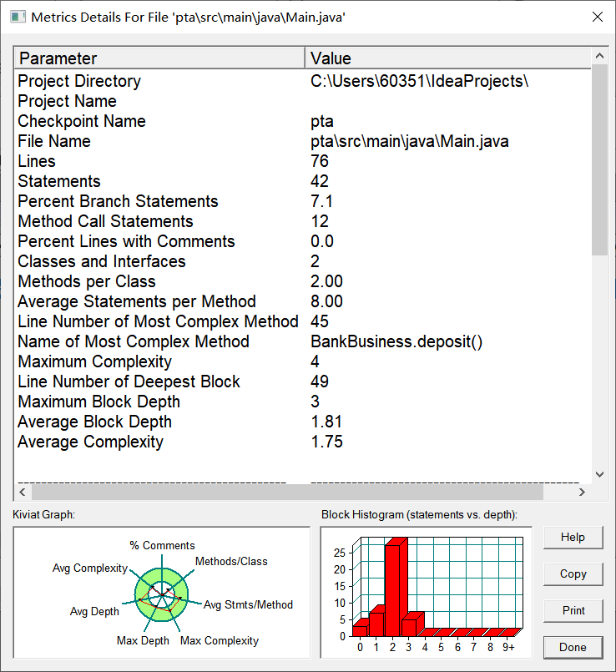Click the histogram bar at depth 0

(x=360, y=629)
